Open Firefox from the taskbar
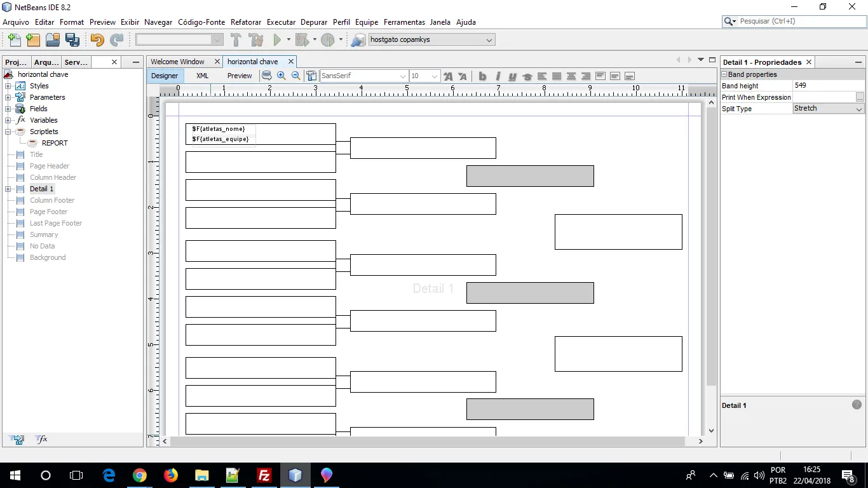 coord(171,475)
